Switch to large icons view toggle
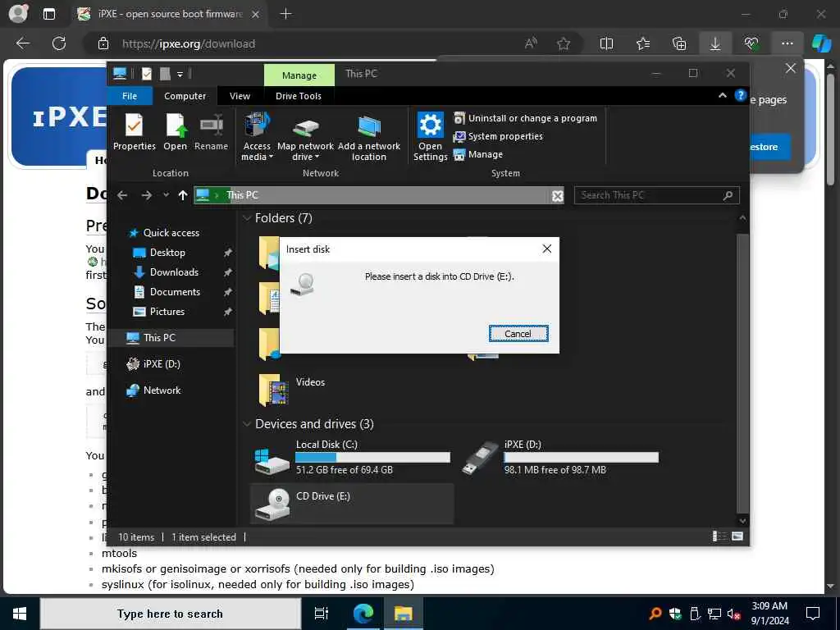The image size is (840, 630). [737, 536]
